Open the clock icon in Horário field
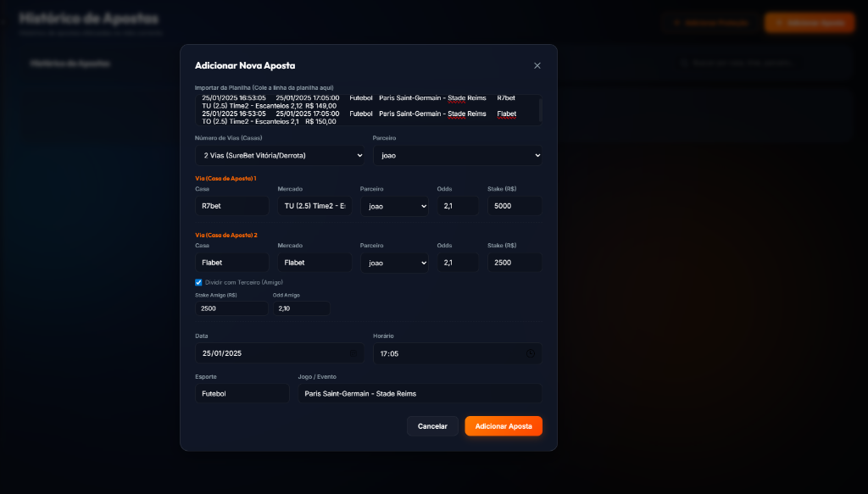The image size is (868, 494). [531, 353]
